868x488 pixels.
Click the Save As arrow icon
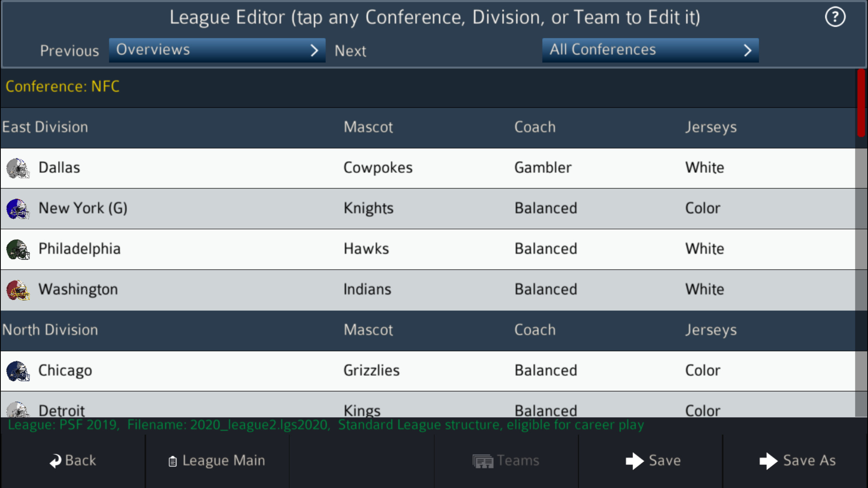click(x=769, y=460)
